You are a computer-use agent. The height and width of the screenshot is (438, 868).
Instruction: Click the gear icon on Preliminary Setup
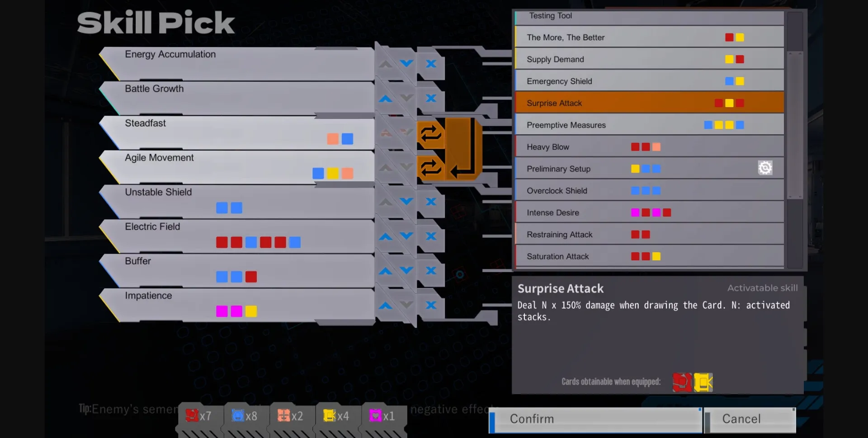click(765, 168)
